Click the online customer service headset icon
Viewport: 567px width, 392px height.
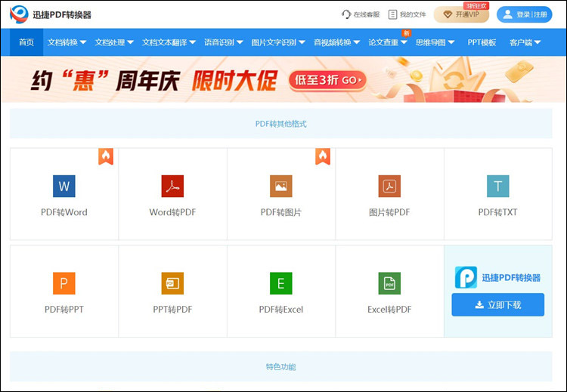tap(346, 14)
